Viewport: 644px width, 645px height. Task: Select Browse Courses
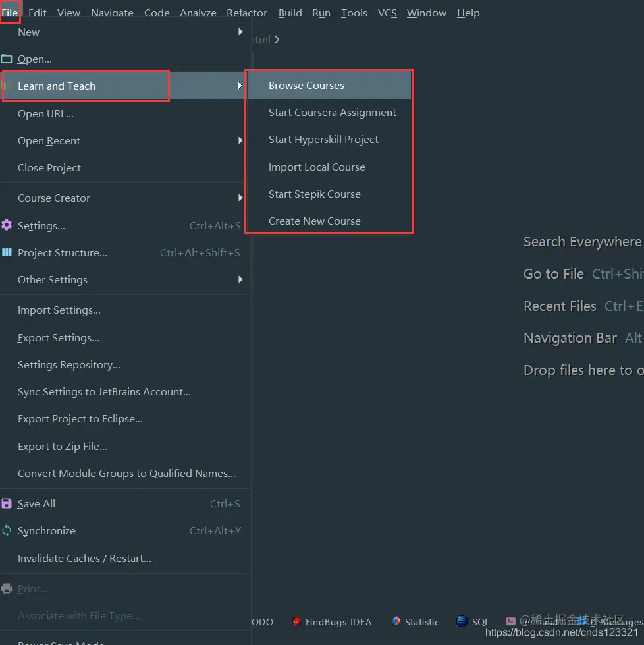pos(329,85)
